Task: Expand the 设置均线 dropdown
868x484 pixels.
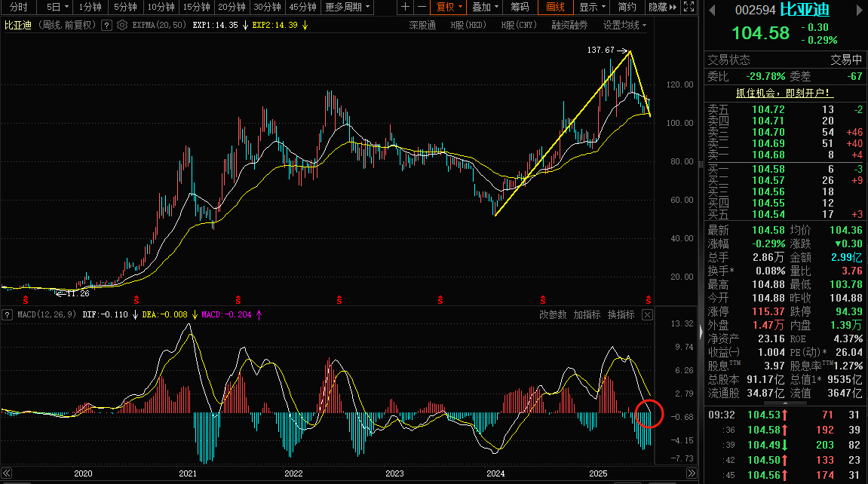Action: pyautogui.click(x=624, y=26)
